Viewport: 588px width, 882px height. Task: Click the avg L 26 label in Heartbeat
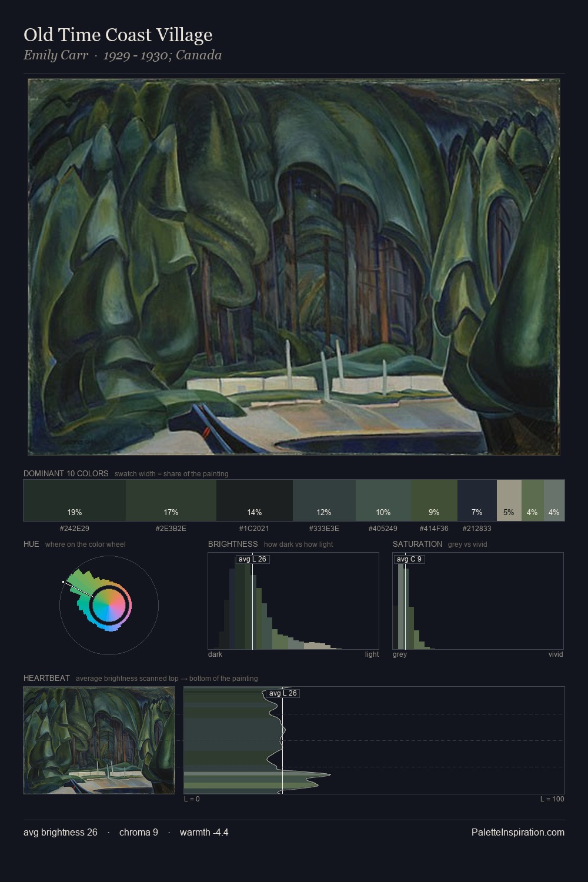tap(283, 693)
